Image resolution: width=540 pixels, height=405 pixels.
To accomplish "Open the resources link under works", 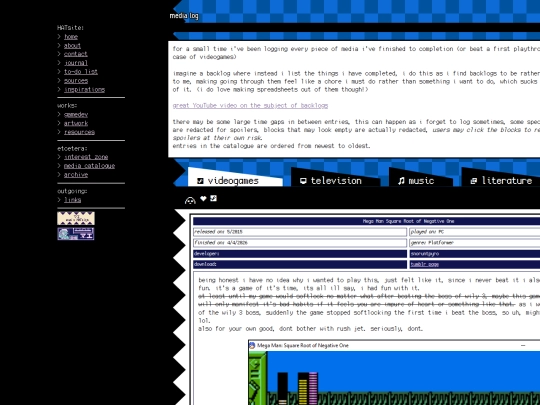I will (79, 132).
